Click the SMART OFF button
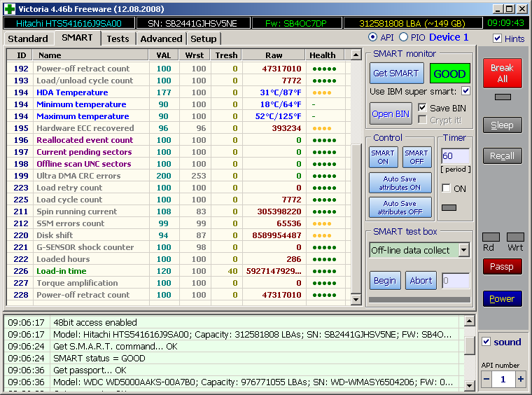Image resolution: width=532 pixels, height=395 pixels. click(416, 157)
